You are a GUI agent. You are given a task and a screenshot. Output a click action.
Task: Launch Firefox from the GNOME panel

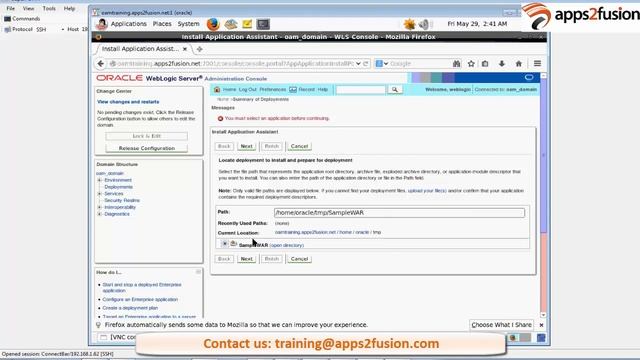coord(213,24)
